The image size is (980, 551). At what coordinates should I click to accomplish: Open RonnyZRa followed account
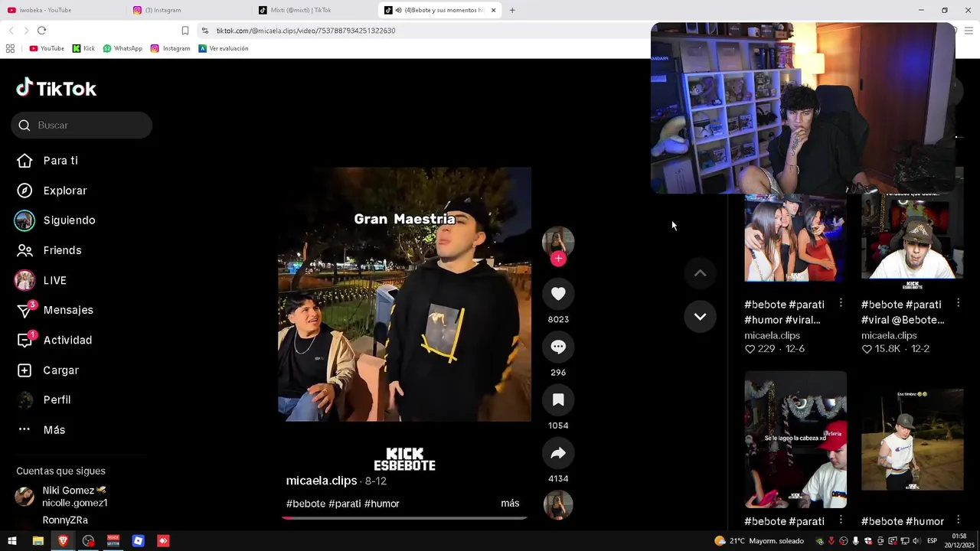tap(65, 520)
